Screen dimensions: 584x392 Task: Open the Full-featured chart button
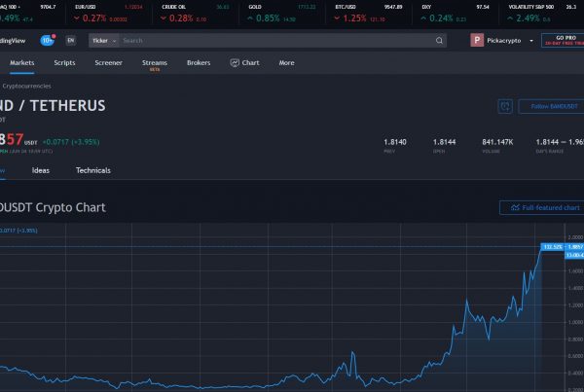pyautogui.click(x=542, y=208)
